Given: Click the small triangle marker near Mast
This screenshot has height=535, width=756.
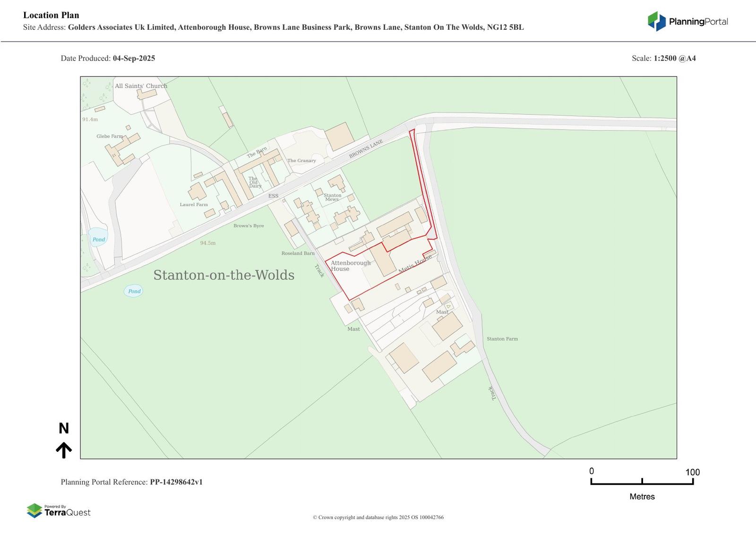Looking at the screenshot, I should click(x=448, y=307).
